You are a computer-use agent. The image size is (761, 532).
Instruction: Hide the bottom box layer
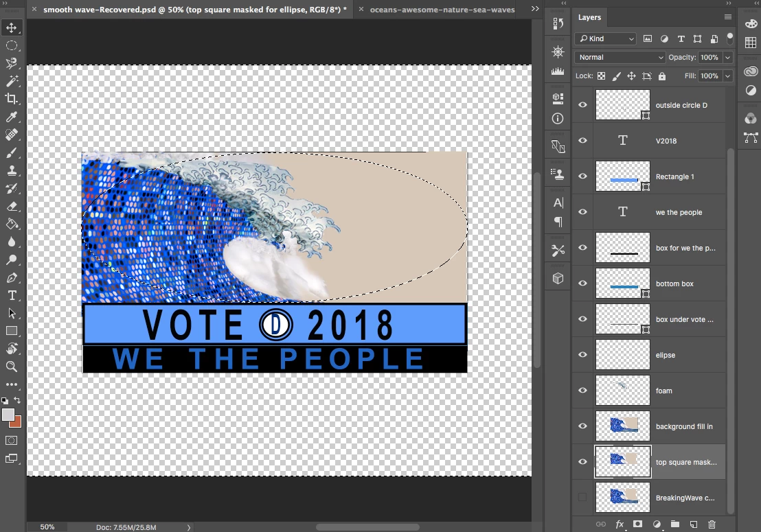582,284
